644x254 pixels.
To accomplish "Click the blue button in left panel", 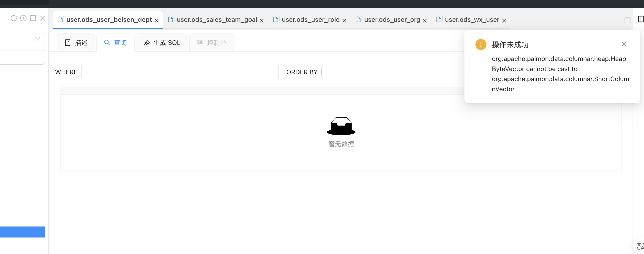I will 22,232.
